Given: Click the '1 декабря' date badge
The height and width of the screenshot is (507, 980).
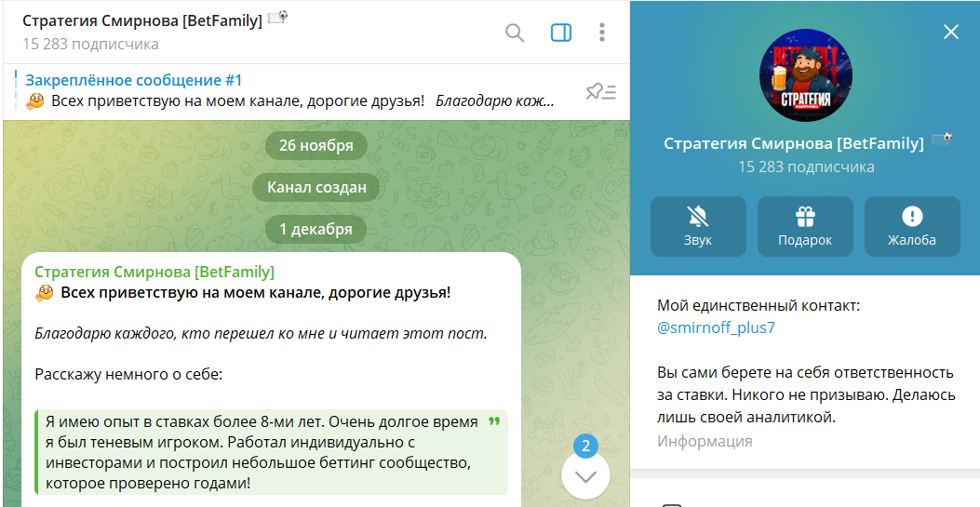Looking at the screenshot, I should tap(316, 229).
